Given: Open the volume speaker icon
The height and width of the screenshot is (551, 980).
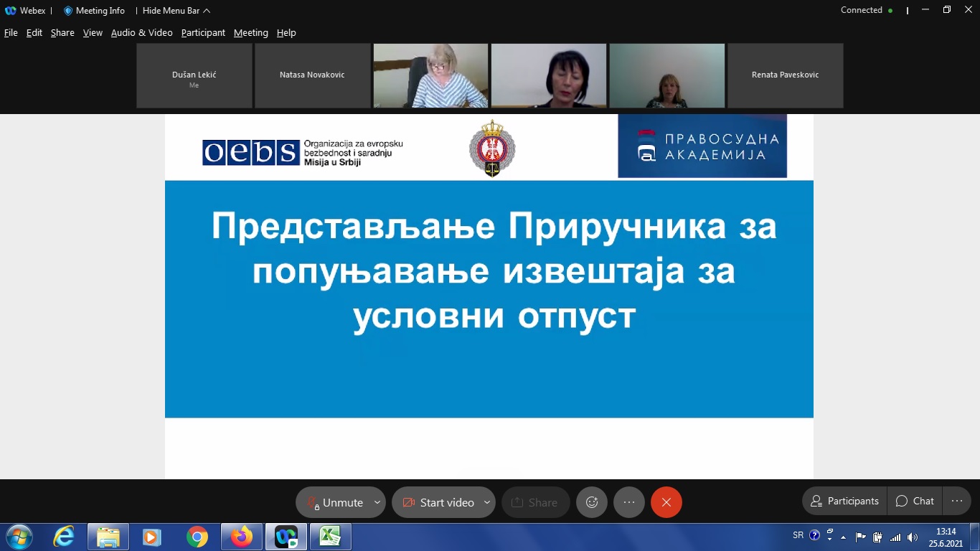Looking at the screenshot, I should [913, 537].
